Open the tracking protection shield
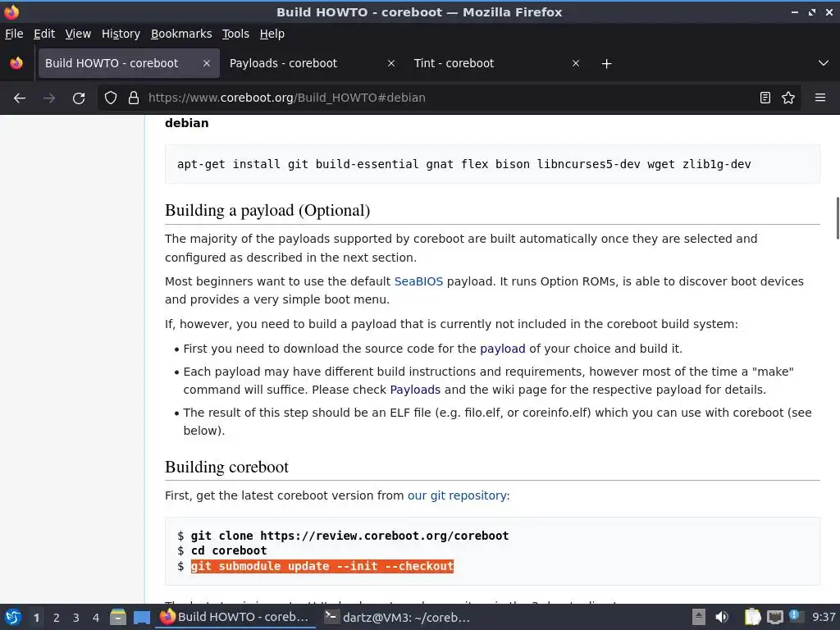This screenshot has width=840, height=630. pos(111,98)
